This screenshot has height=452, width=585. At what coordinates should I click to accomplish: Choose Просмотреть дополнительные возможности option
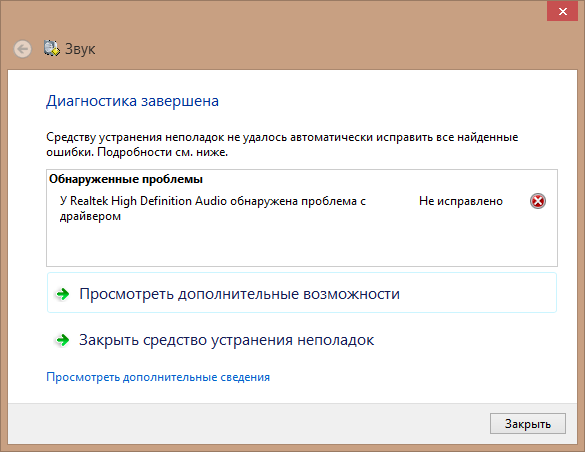tap(302, 293)
